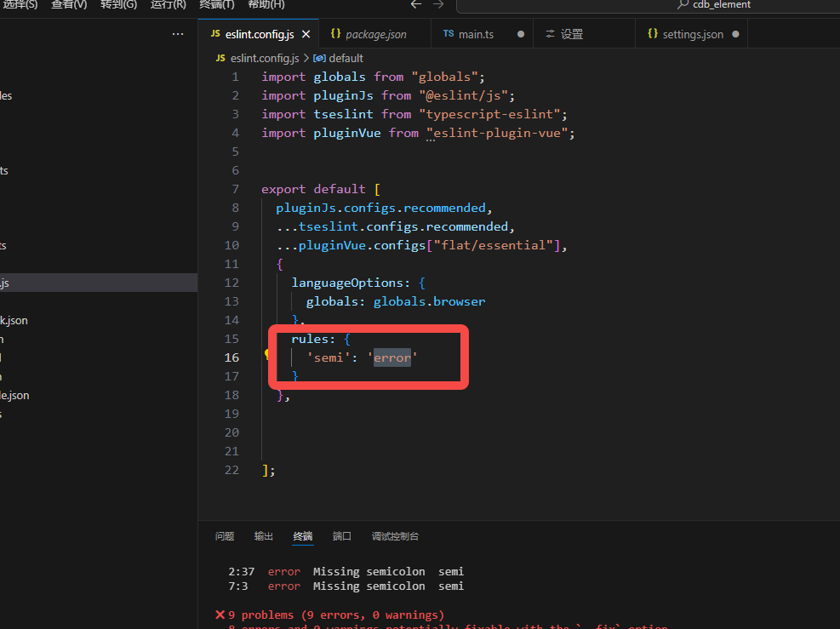Click the "globals" import string on line 1
The height and width of the screenshot is (629, 840).
[x=444, y=77]
